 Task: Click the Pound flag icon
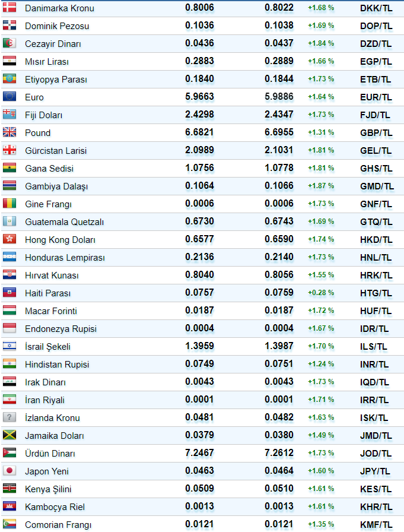(x=9, y=132)
